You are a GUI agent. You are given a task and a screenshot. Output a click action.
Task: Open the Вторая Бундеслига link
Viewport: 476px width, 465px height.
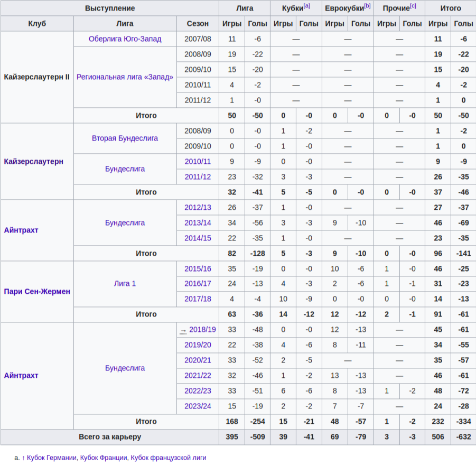click(x=125, y=138)
